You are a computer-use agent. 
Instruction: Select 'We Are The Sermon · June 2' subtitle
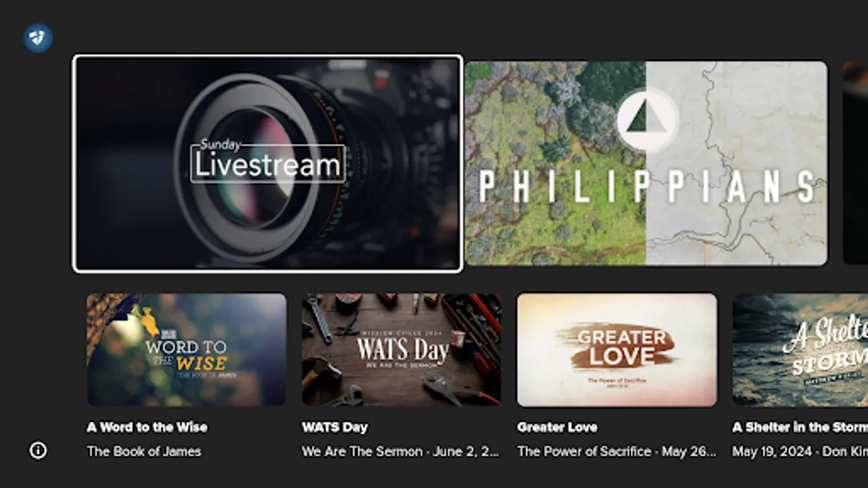400,451
